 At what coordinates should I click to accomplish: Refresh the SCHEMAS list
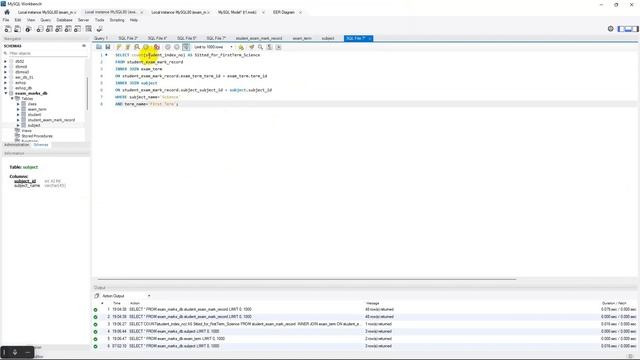(x=84, y=46)
